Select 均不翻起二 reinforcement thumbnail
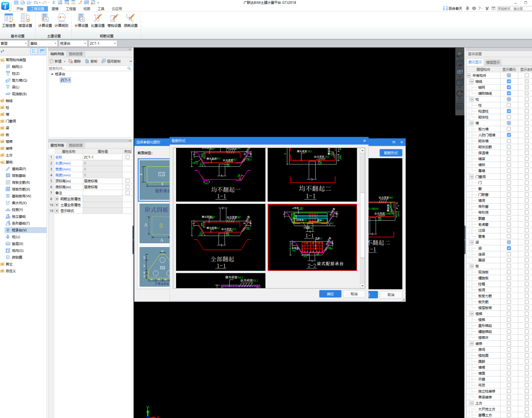This screenshot has width=532, height=418. coord(312,175)
